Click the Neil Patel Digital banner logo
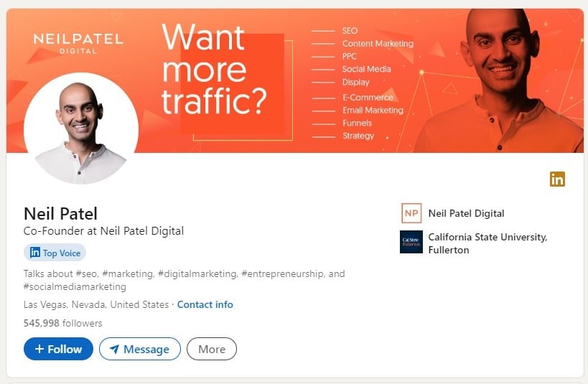588x384 pixels. 78,42
